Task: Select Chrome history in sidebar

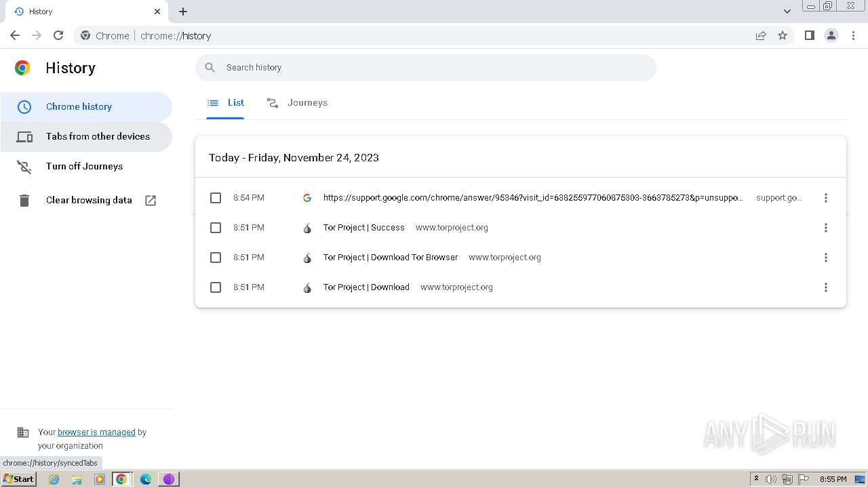Action: point(86,106)
